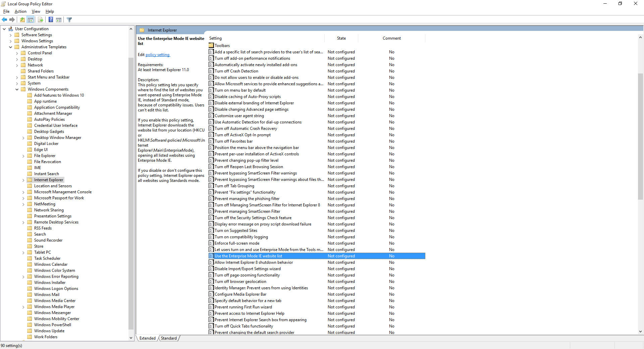Click the policy icon beside Turn off Tab Grouping
The image size is (644, 349).
[211, 186]
